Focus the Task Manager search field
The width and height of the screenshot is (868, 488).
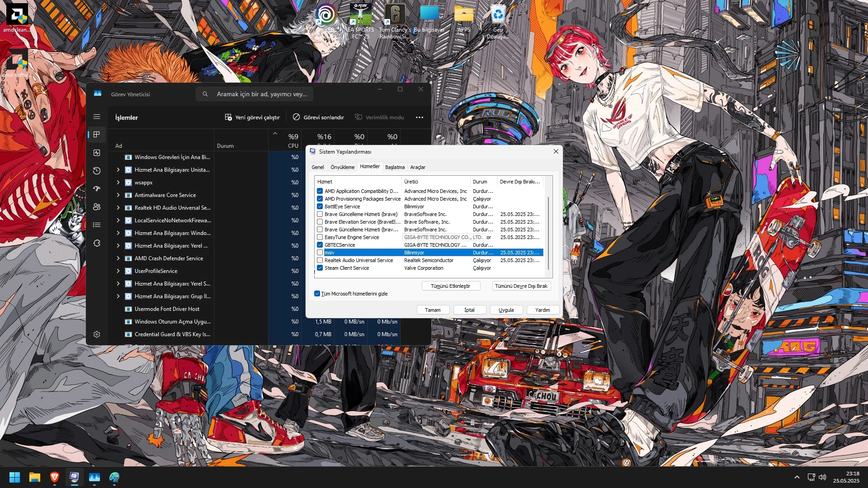click(255, 94)
